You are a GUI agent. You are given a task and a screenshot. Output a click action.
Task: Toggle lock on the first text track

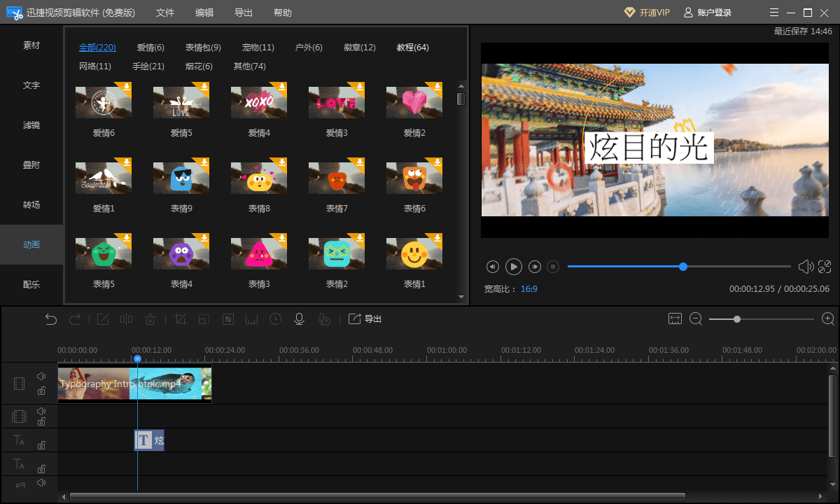click(41, 445)
